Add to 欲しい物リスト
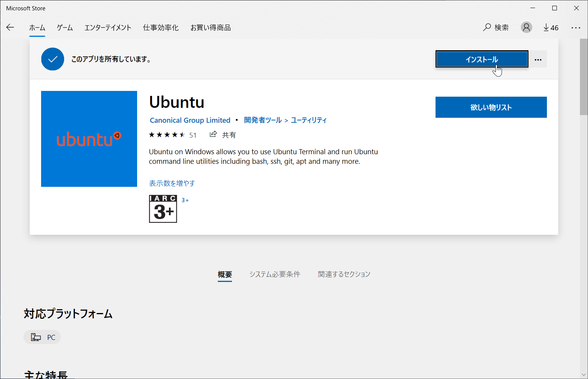The height and width of the screenshot is (379, 588). pos(491,107)
